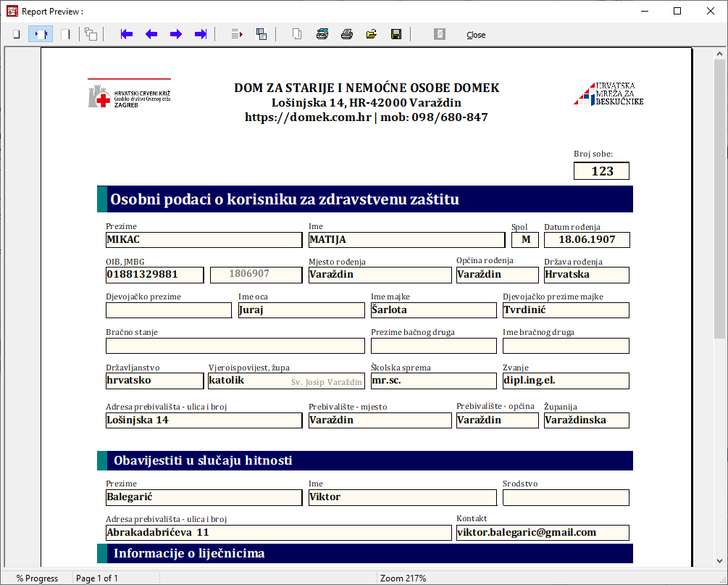Go to the first page

click(127, 34)
